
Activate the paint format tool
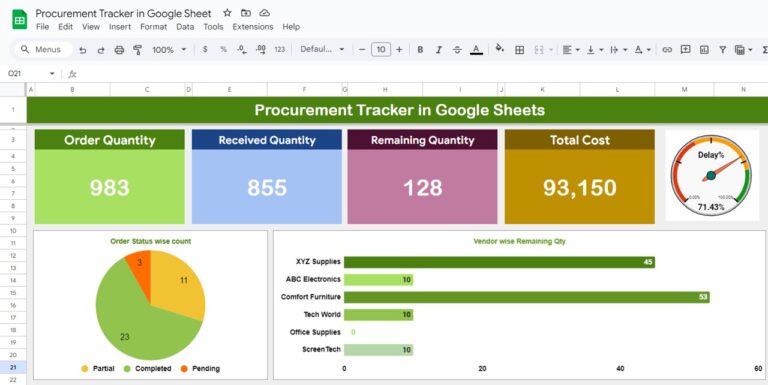pyautogui.click(x=138, y=49)
